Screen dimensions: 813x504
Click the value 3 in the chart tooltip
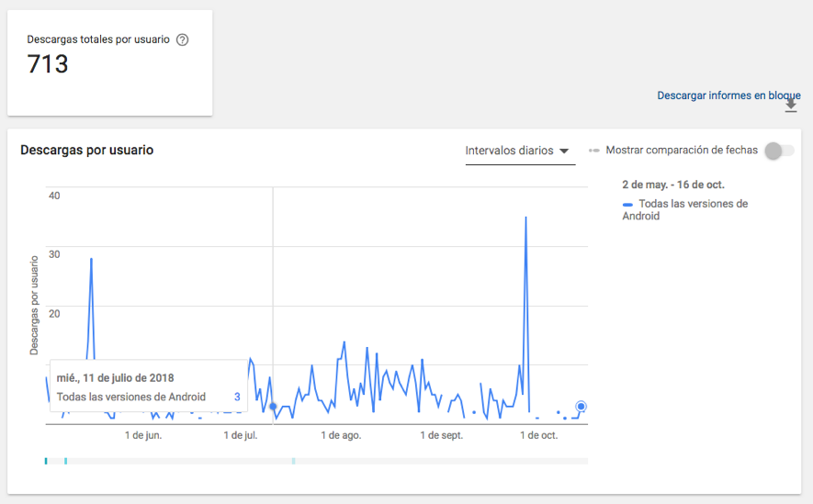[x=237, y=397]
